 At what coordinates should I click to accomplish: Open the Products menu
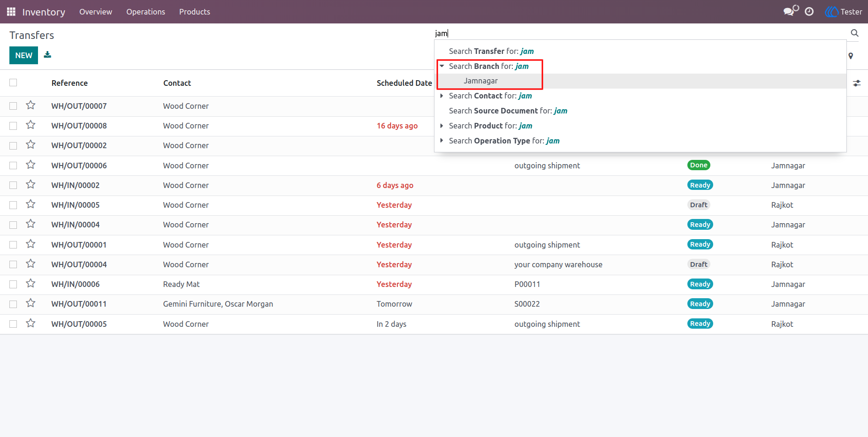pyautogui.click(x=195, y=12)
